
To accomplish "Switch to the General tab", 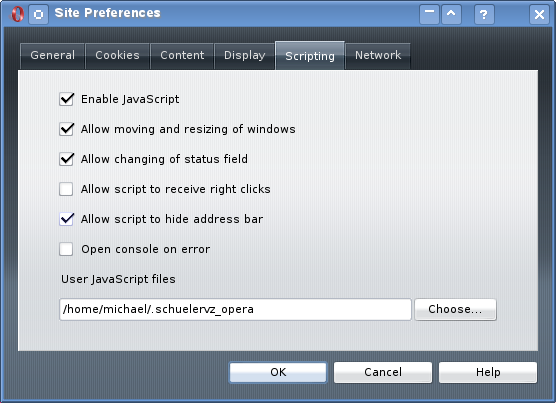I will (52, 56).
